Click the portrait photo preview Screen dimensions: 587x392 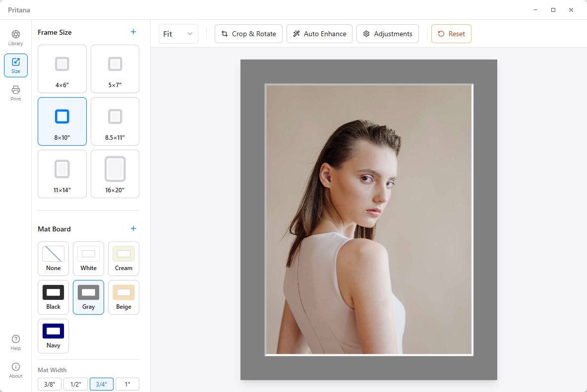point(369,220)
